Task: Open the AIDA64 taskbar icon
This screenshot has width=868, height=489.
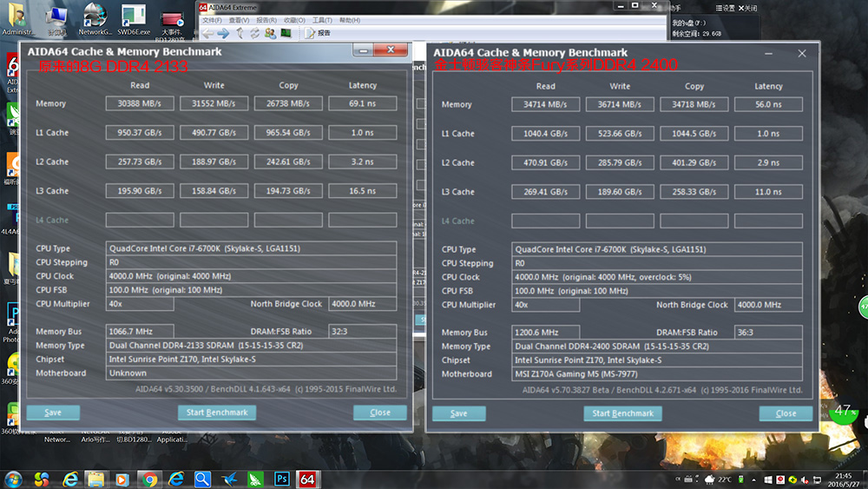Action: [308, 479]
